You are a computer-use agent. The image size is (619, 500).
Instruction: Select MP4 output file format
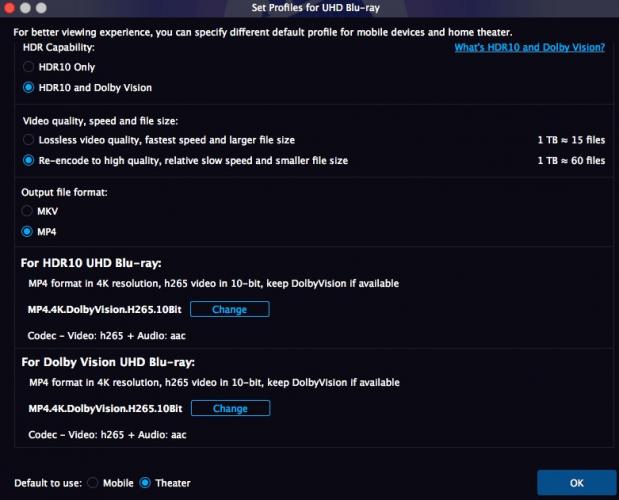click(27, 232)
